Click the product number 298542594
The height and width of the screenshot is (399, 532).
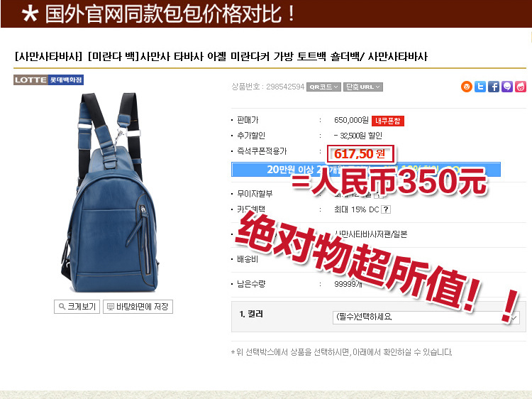point(285,87)
